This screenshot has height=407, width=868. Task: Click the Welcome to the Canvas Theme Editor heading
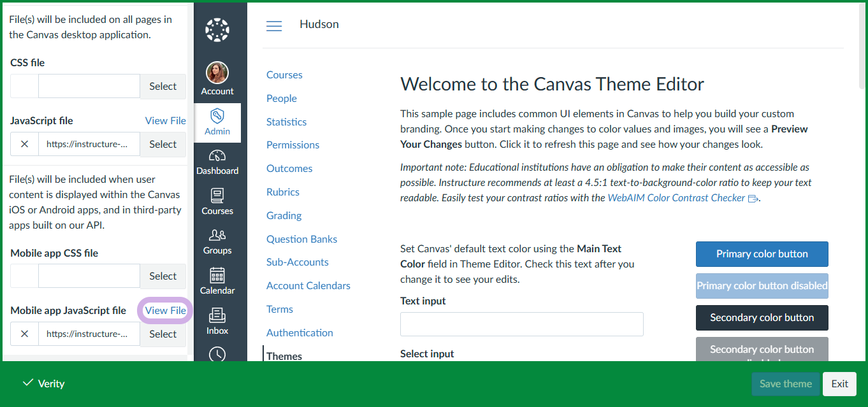tap(552, 83)
